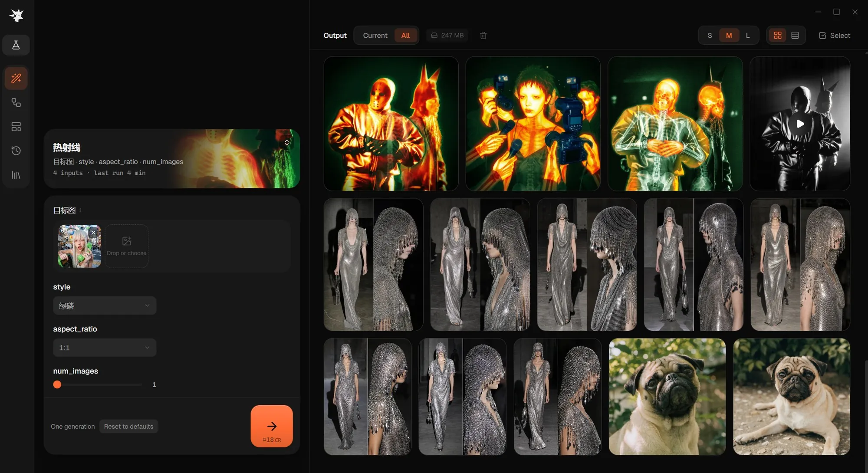Open the history clock sidebar icon

(16, 151)
